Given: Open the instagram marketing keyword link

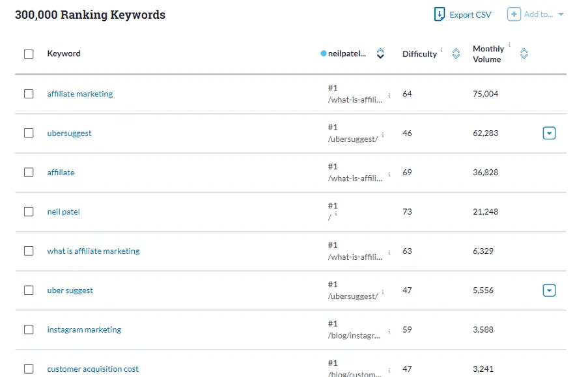Looking at the screenshot, I should [x=84, y=329].
